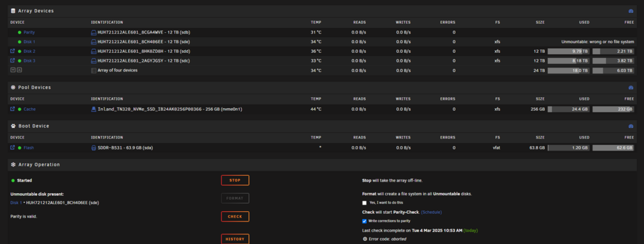
Task: Tick 'Yes, I want to do this' checkbox
Action: (x=365, y=203)
